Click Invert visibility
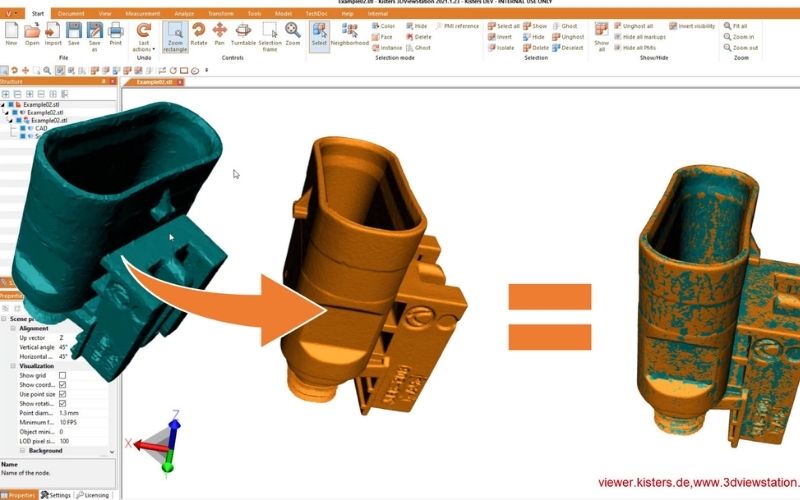The height and width of the screenshot is (500, 800). pos(692,26)
